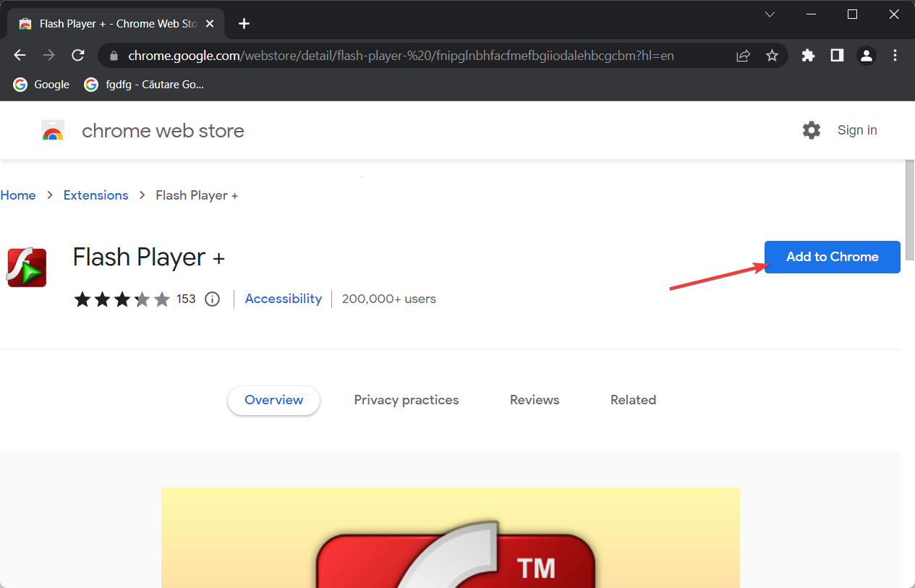The width and height of the screenshot is (915, 588).
Task: Open a new tab with the plus button
Action: click(x=244, y=24)
